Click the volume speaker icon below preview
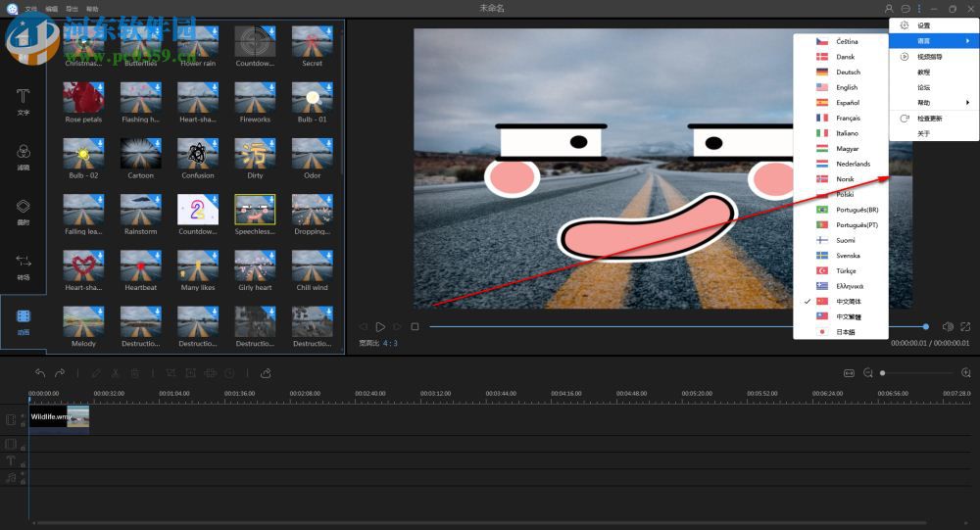 pos(948,326)
